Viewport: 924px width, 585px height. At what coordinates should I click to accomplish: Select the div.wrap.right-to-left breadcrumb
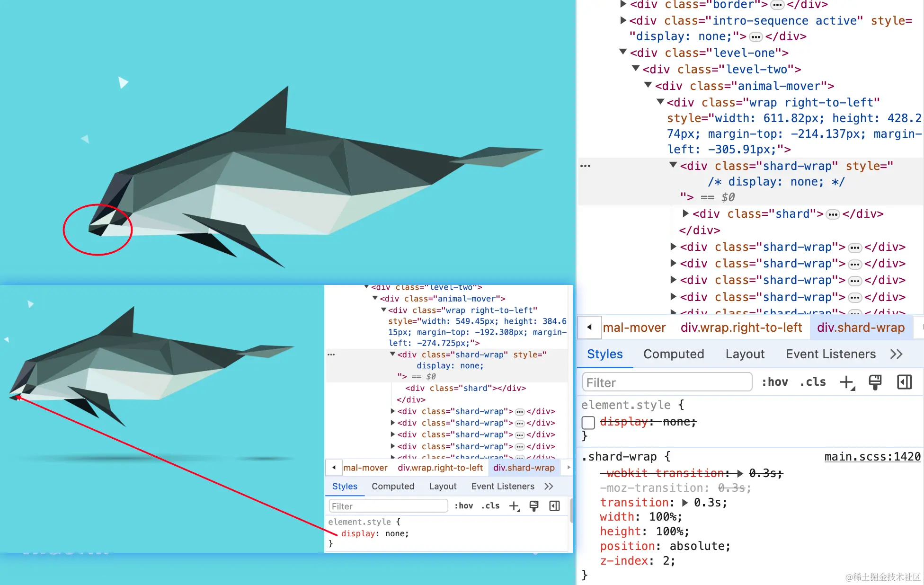[741, 328]
